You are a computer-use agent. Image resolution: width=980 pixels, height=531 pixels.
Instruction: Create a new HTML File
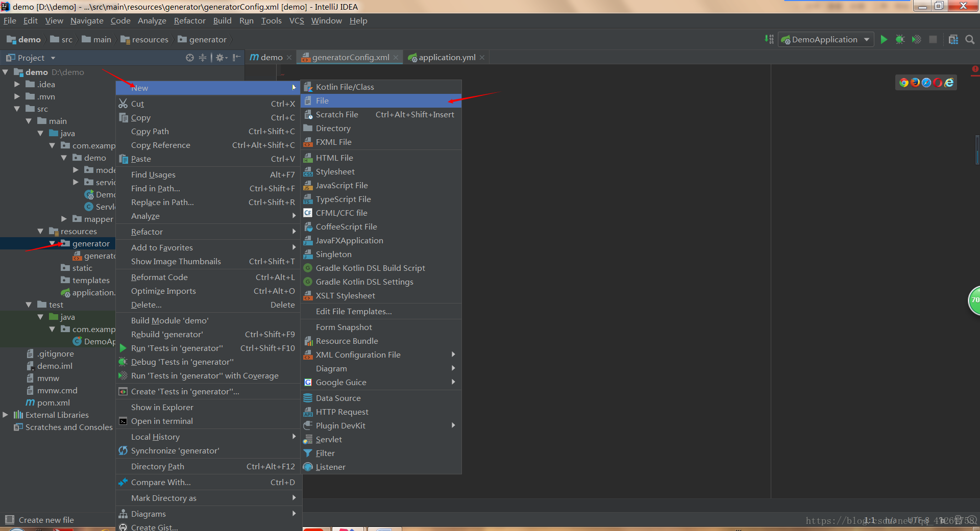coord(381,158)
